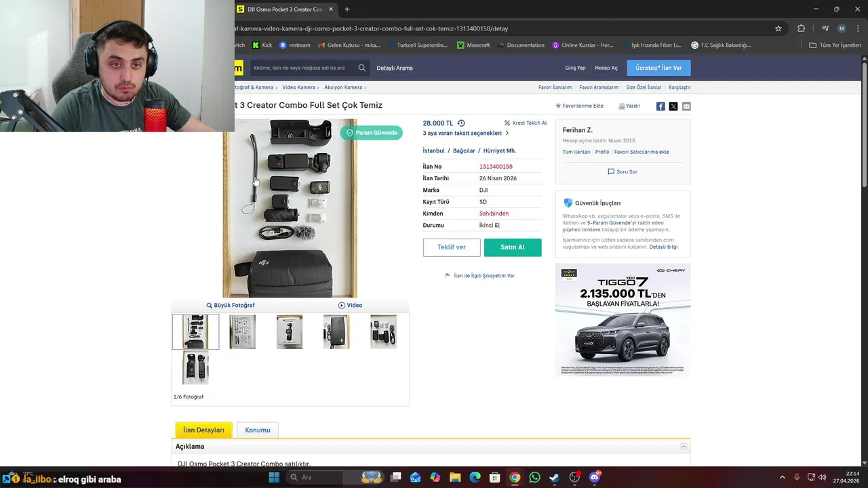
Task: Select the second photo thumbnail with manual
Action: point(242,332)
